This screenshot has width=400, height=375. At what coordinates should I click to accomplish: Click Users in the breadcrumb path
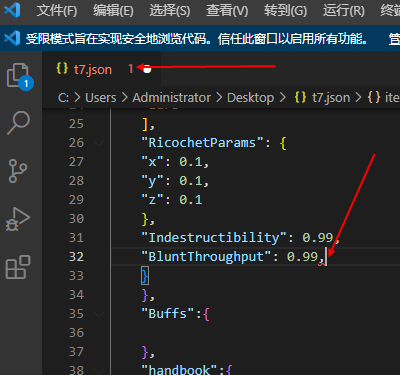click(101, 98)
